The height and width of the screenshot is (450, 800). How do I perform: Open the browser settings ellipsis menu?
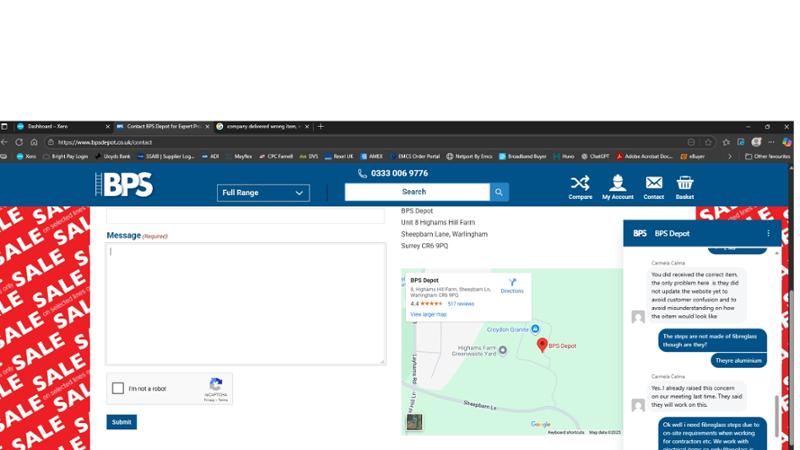(x=771, y=142)
